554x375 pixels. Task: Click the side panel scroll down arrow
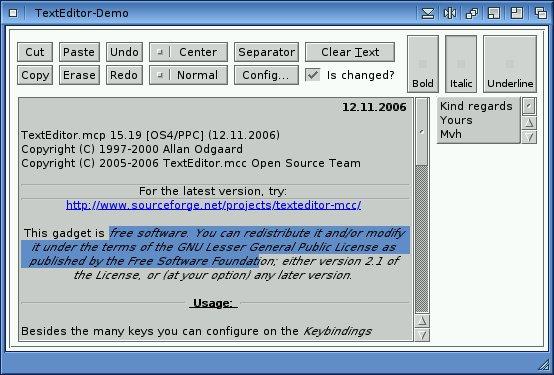[x=529, y=137]
